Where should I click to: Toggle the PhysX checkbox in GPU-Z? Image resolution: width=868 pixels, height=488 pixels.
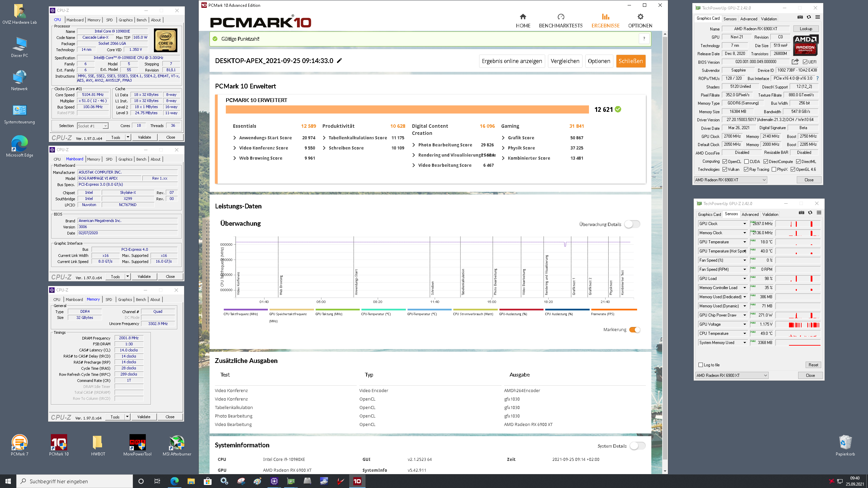[774, 169]
